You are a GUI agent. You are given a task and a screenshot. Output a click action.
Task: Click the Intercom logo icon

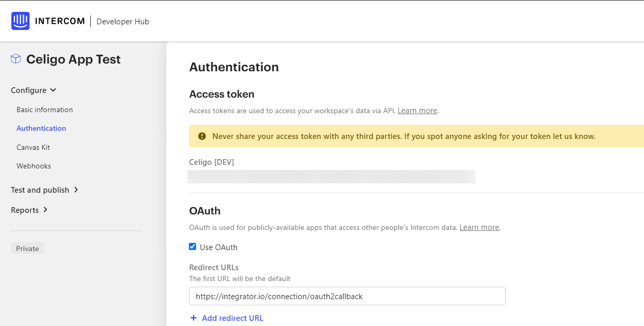click(x=20, y=21)
